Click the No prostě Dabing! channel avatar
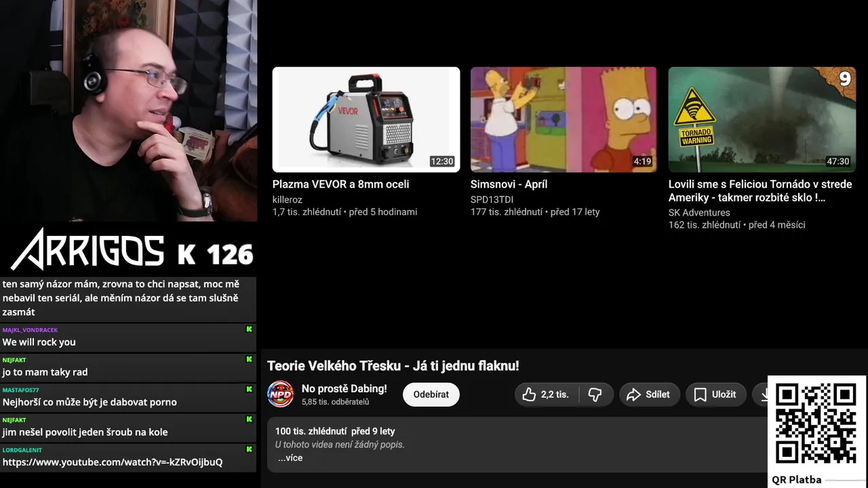The width and height of the screenshot is (868, 488). [x=280, y=394]
